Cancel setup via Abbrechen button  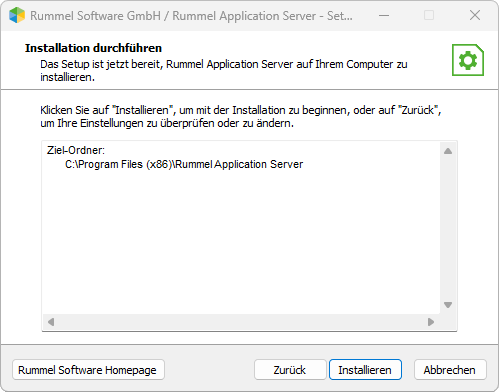(x=450, y=369)
